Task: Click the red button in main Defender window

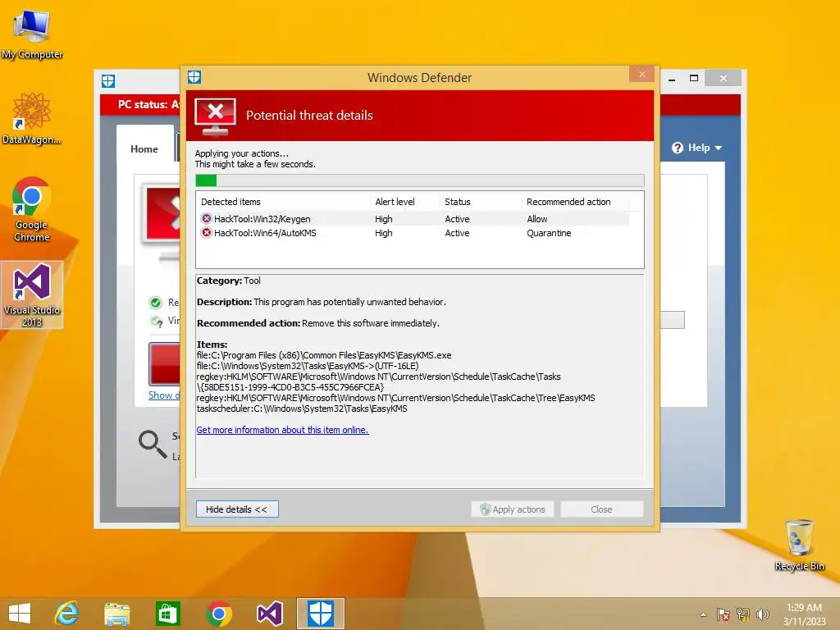Action: pos(164,363)
